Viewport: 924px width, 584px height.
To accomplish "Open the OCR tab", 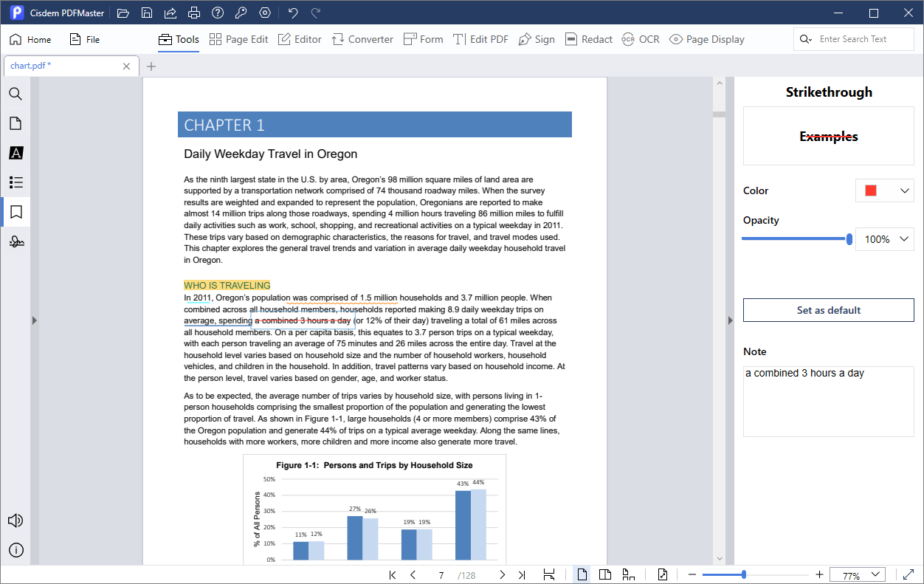I will [x=641, y=39].
